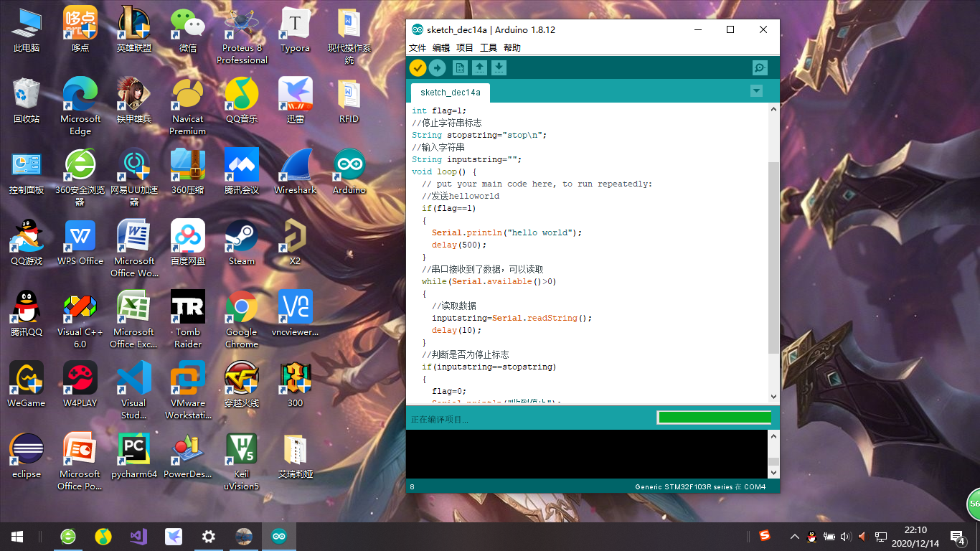Open the Serial Monitor magnifier icon

tap(760, 68)
